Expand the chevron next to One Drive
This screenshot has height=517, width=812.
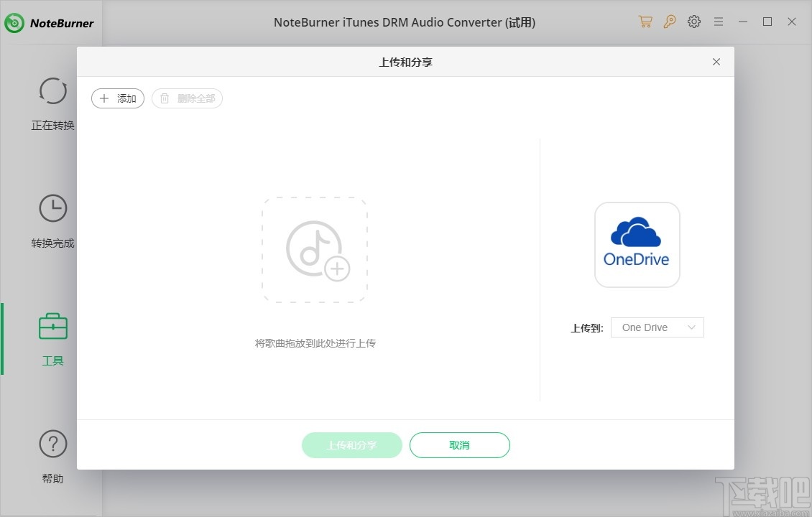click(x=692, y=327)
